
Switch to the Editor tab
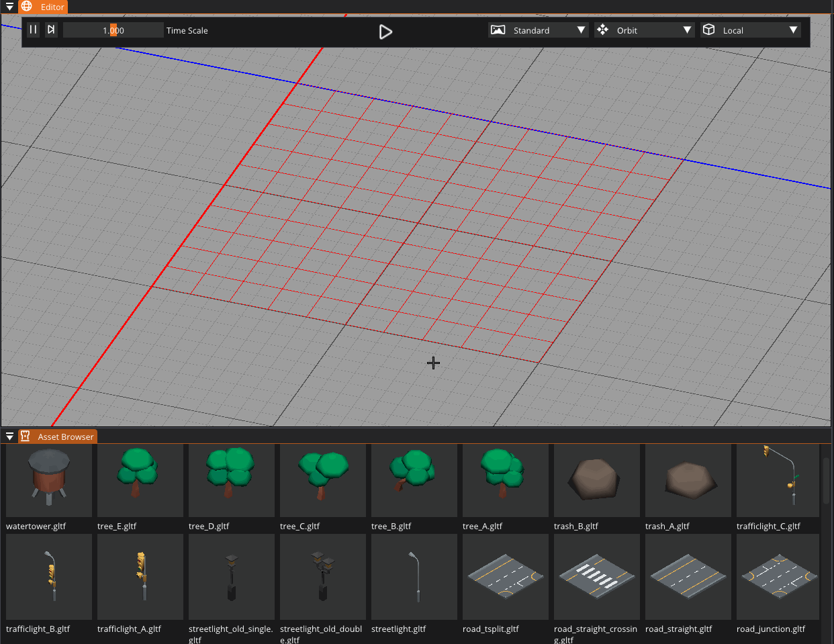[x=52, y=7]
